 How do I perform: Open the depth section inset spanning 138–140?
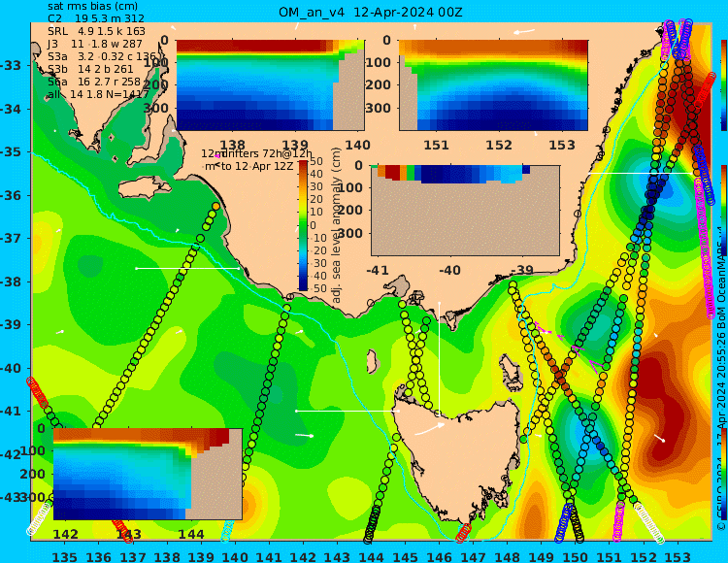[270, 85]
